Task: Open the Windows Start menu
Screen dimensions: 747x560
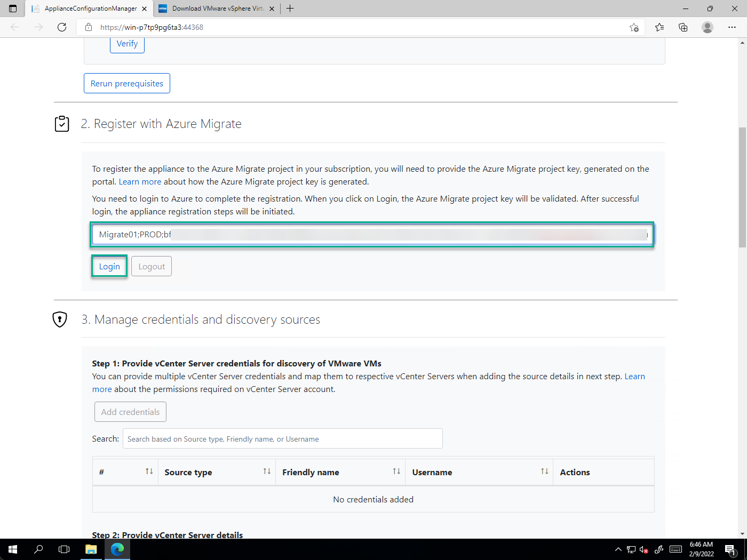Action: [13, 549]
